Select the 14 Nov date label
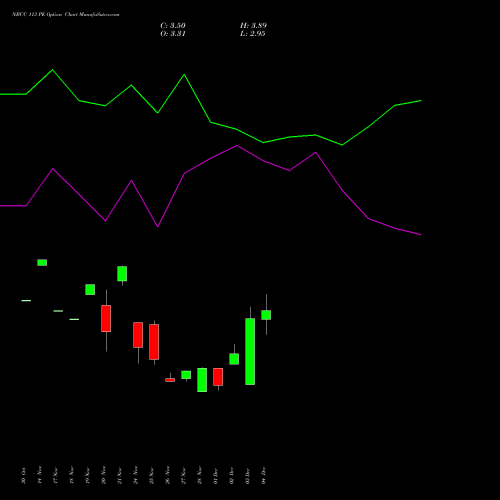 [x=40, y=475]
